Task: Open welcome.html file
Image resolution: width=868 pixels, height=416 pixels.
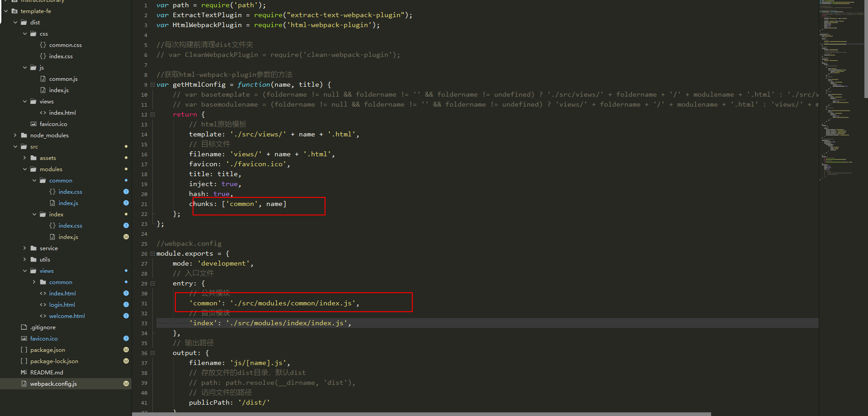Action: (67, 316)
